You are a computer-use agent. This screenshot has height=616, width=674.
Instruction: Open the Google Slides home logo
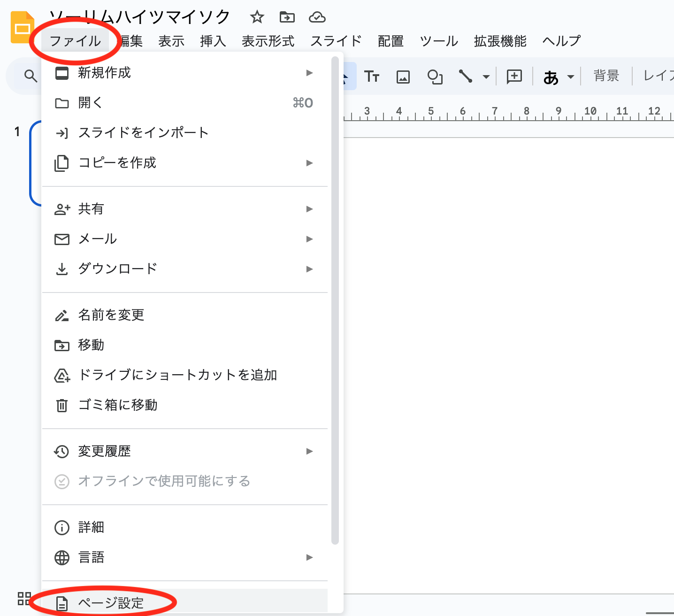click(22, 28)
